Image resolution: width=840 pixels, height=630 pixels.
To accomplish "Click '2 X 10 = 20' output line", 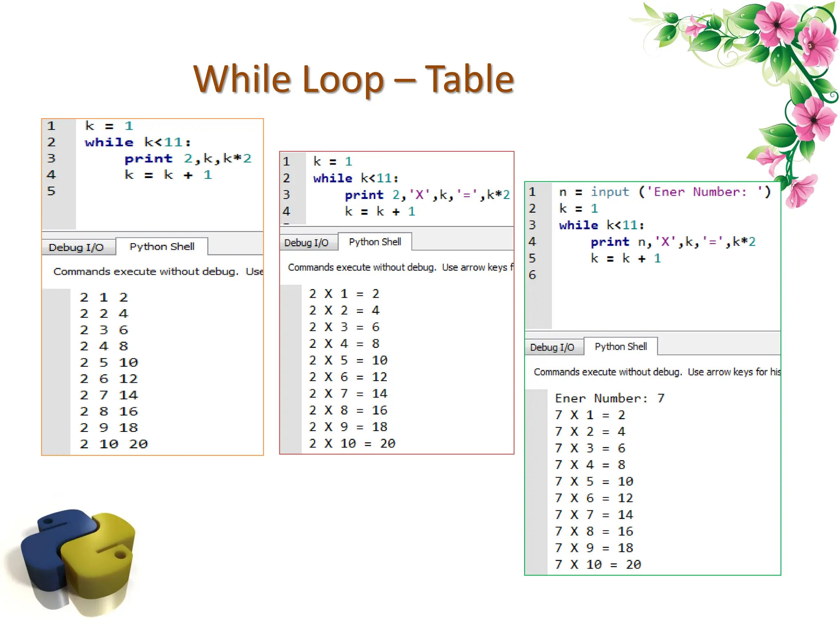I will [352, 443].
